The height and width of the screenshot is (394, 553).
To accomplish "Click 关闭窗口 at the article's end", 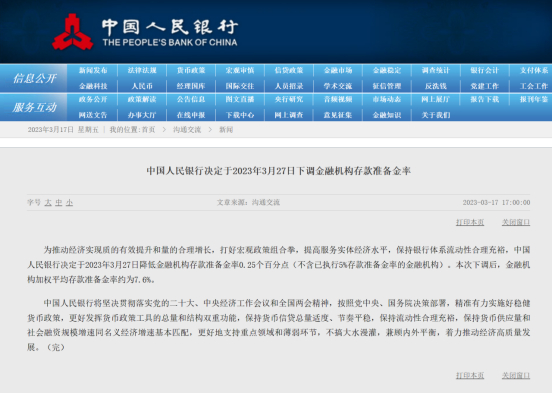I will (516, 375).
